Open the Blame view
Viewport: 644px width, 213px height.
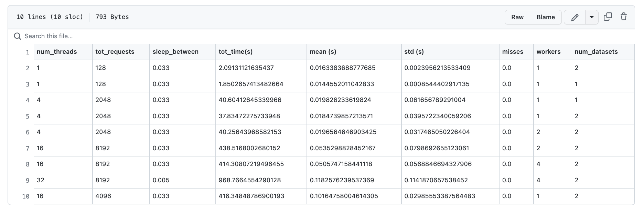(x=546, y=17)
